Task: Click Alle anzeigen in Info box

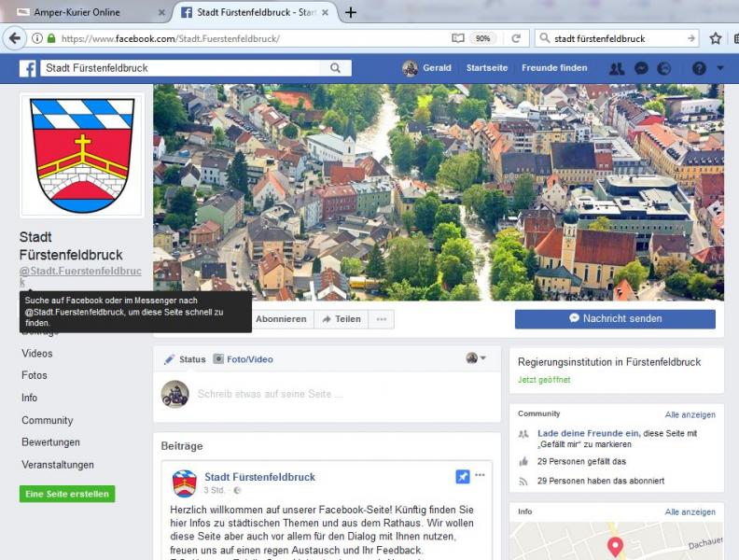Action: 690,511
